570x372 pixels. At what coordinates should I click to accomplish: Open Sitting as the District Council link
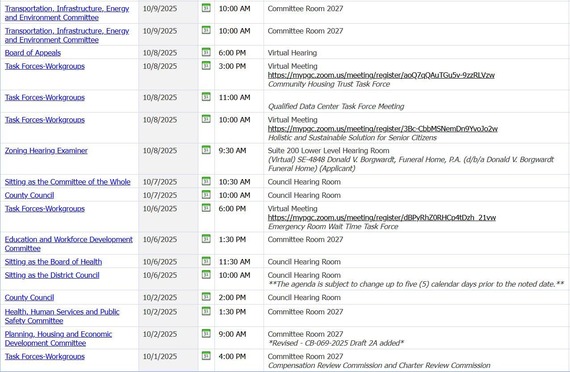[52, 275]
